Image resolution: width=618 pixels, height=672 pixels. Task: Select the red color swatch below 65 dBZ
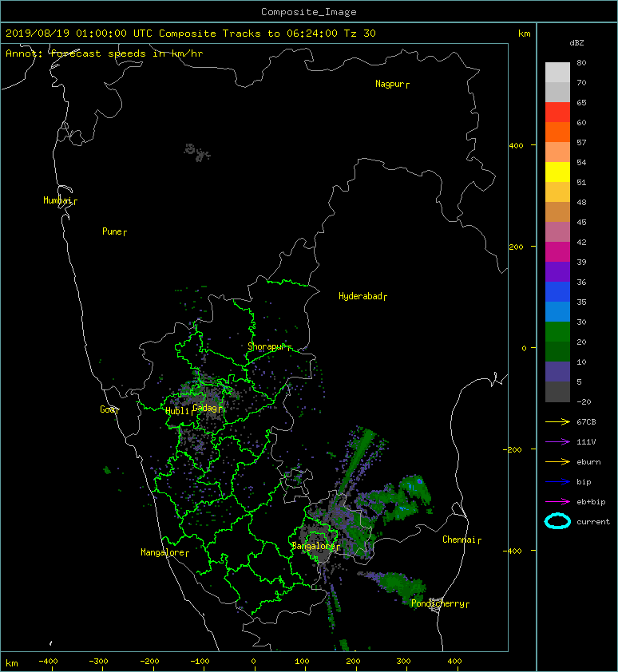pyautogui.click(x=557, y=113)
